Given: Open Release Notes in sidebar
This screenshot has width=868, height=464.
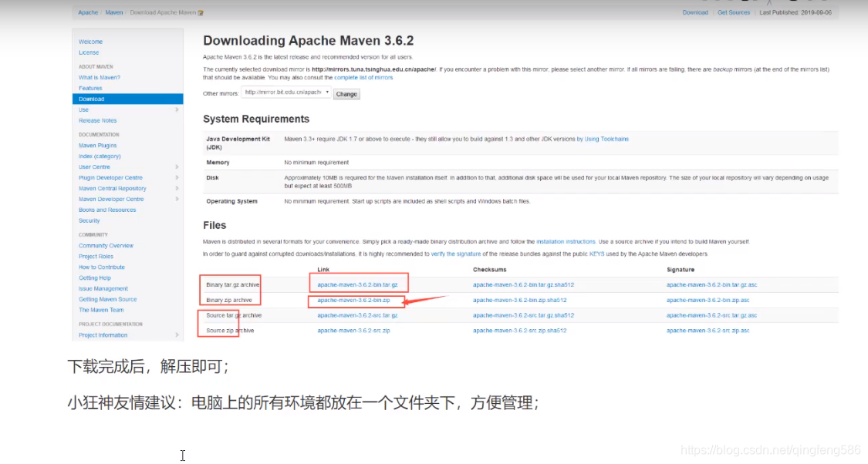Looking at the screenshot, I should 97,120.
